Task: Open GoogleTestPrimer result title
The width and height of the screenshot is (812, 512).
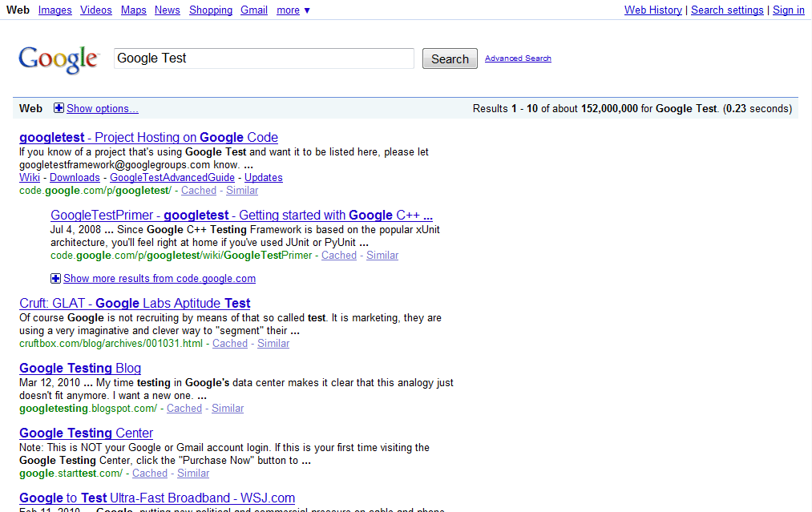Action: click(242, 215)
